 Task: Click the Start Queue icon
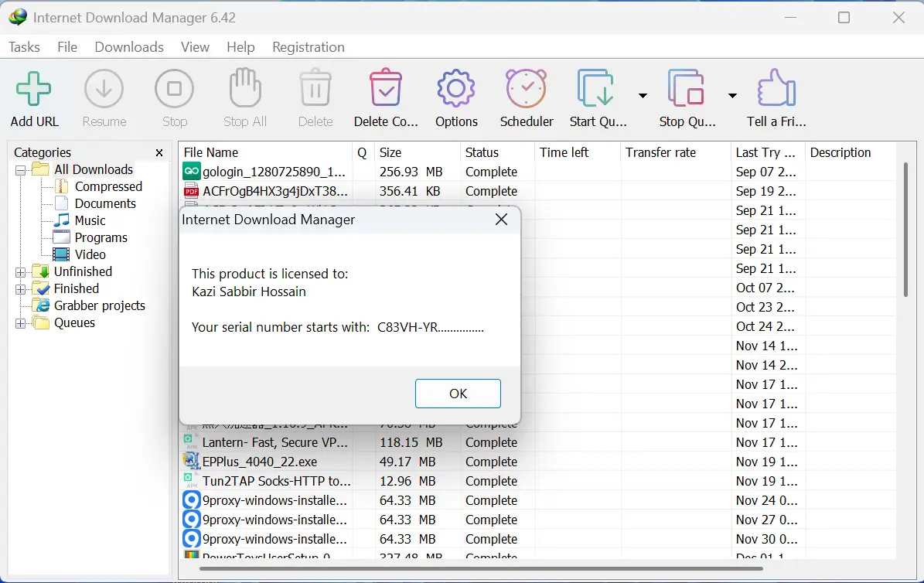coord(596,87)
